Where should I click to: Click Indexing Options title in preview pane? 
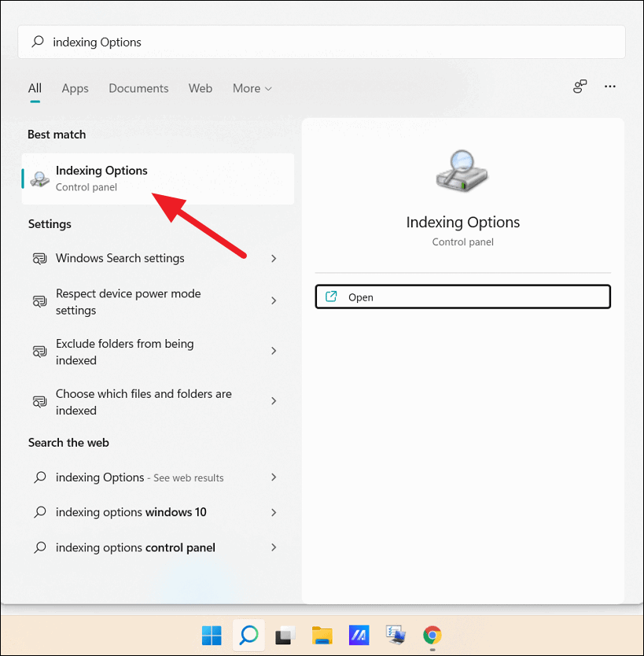pyautogui.click(x=463, y=223)
